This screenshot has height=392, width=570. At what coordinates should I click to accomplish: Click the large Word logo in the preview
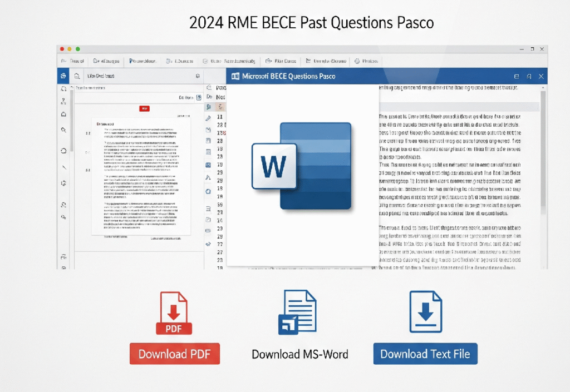coord(302,166)
